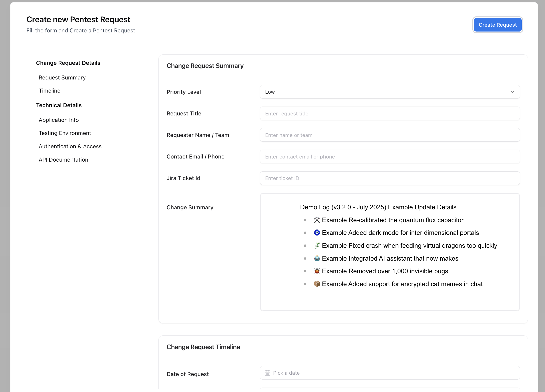Image resolution: width=545 pixels, height=392 pixels.
Task: Click the calendar icon in Pick a date field
Action: coord(267,372)
